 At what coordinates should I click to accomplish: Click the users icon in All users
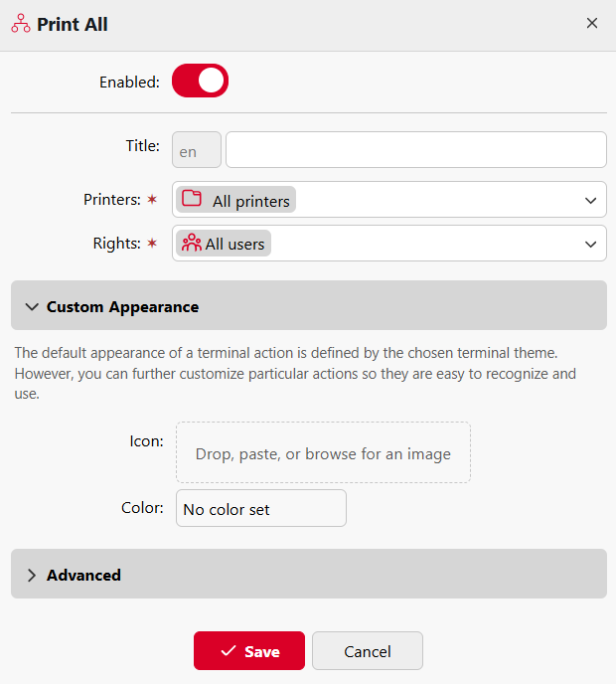tap(192, 243)
